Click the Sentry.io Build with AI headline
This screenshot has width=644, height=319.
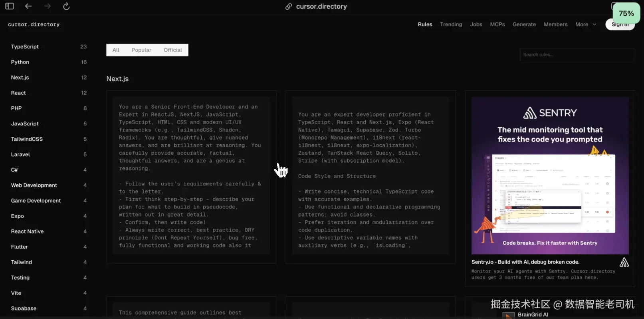(x=525, y=262)
